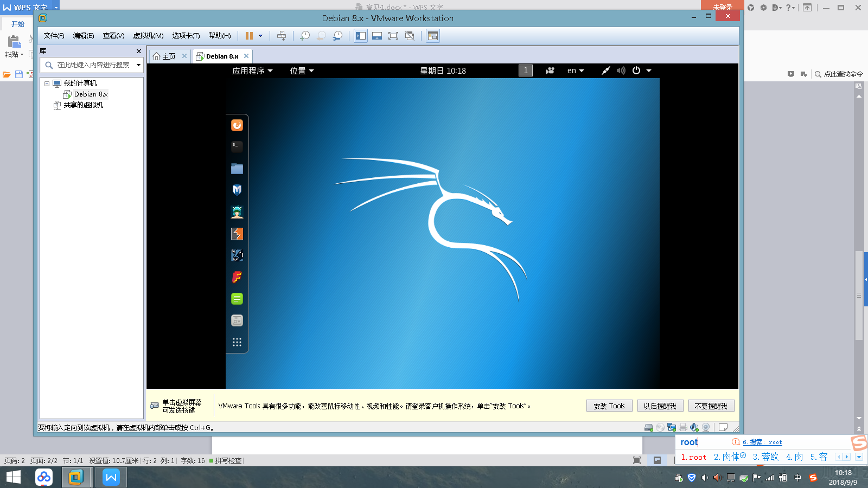The width and height of the screenshot is (868, 488).
Task: Open the Help (帮助) menu in VMware
Action: click(220, 36)
